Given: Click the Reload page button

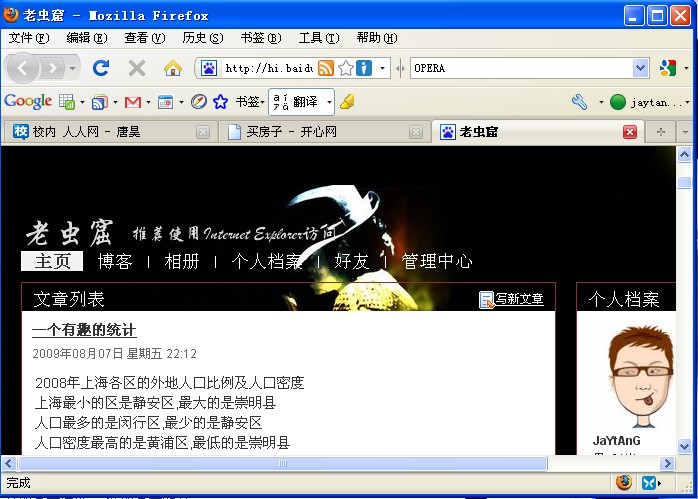Looking at the screenshot, I should [x=101, y=68].
